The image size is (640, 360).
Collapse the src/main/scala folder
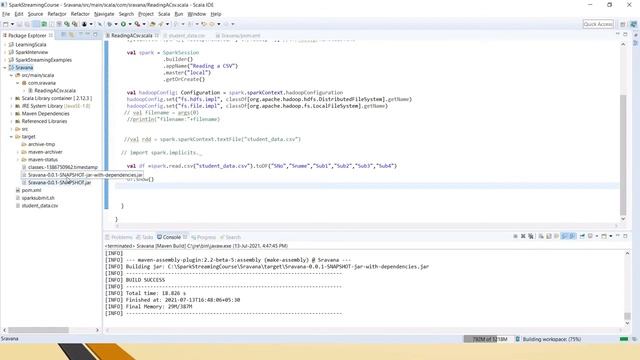coord(11,76)
